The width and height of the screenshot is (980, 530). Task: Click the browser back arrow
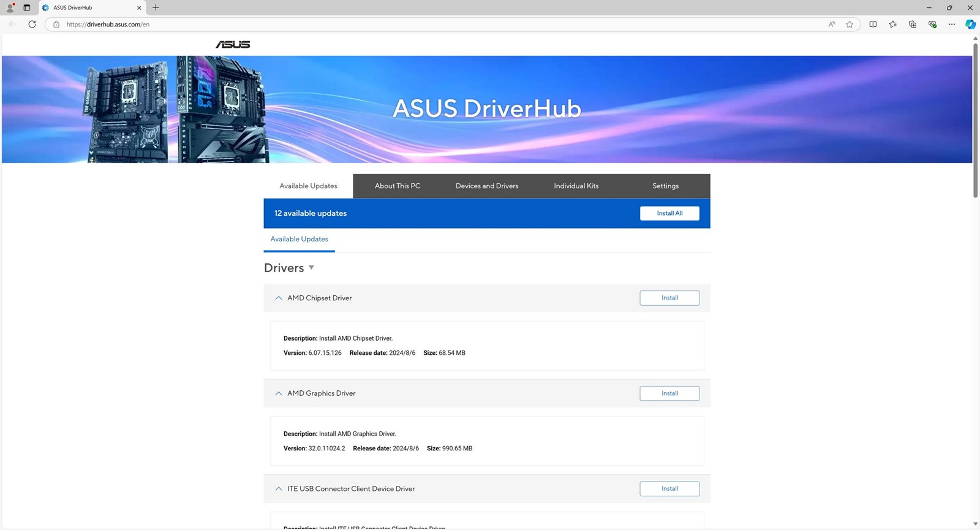tap(13, 25)
